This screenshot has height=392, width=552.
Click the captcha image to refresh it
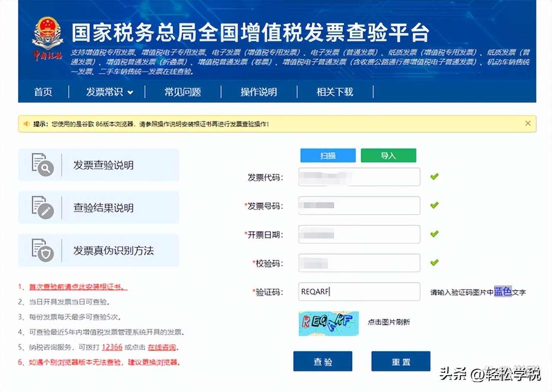click(x=328, y=324)
